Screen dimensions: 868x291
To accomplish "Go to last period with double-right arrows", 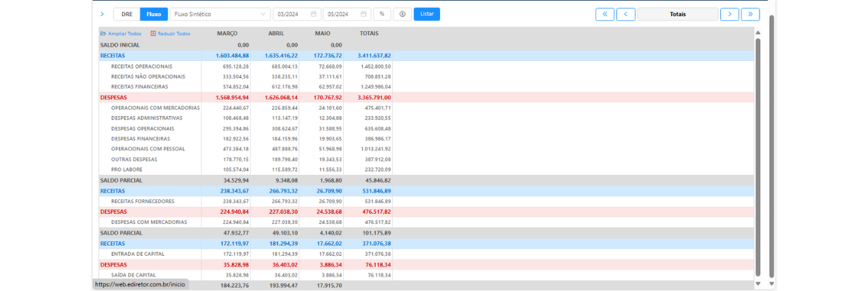I will pyautogui.click(x=750, y=14).
